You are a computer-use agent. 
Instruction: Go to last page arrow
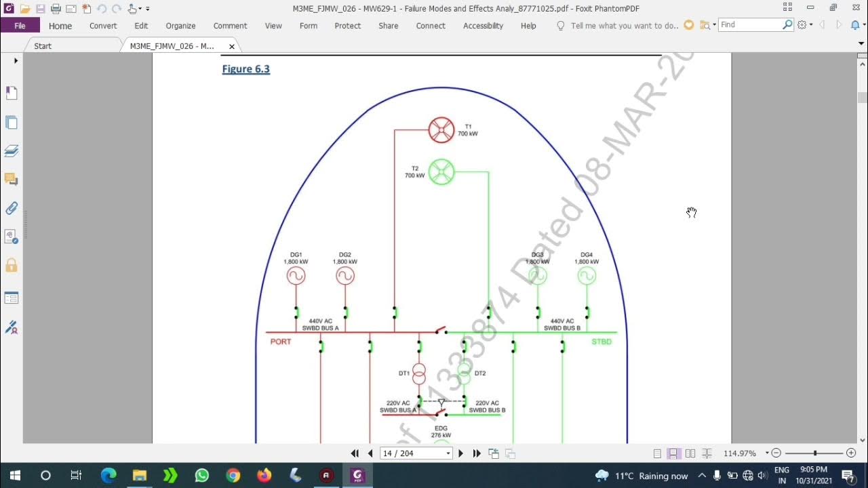[477, 453]
